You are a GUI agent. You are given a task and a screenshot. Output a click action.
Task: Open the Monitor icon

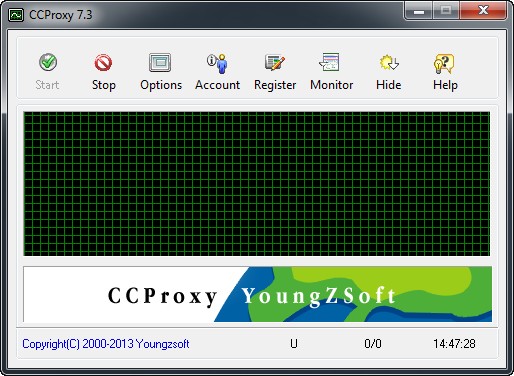tap(329, 62)
